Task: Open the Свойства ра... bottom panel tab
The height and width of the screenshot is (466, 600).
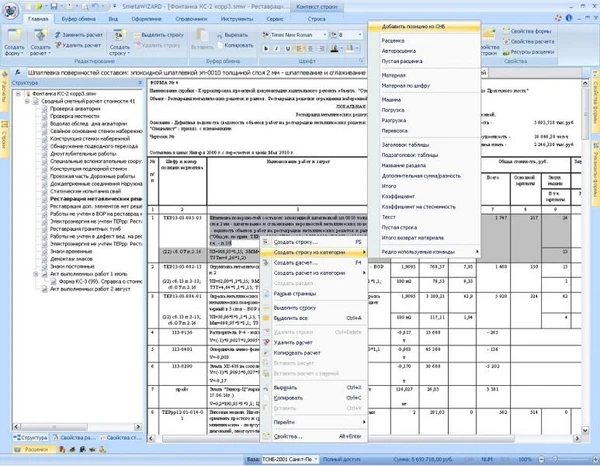Action: click(x=73, y=437)
